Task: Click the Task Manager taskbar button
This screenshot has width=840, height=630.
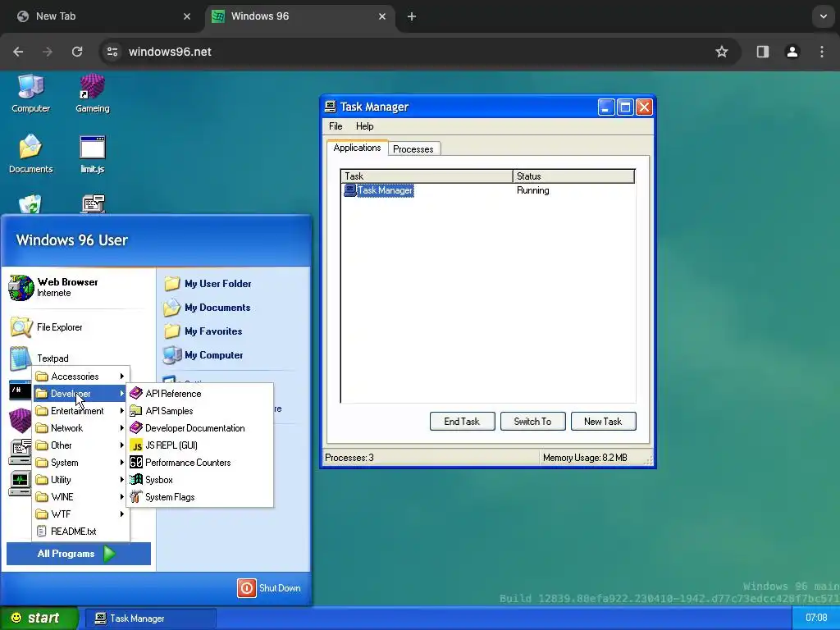Action: (151, 619)
